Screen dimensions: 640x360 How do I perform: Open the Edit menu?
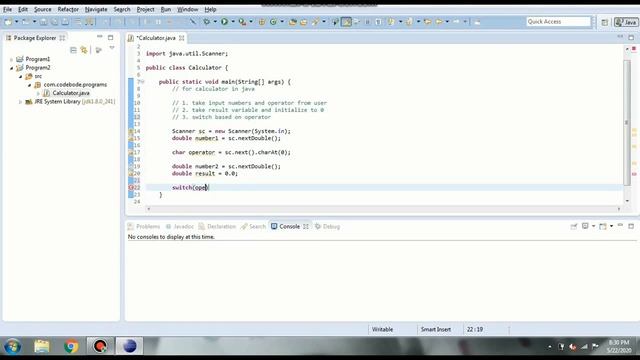23,9
